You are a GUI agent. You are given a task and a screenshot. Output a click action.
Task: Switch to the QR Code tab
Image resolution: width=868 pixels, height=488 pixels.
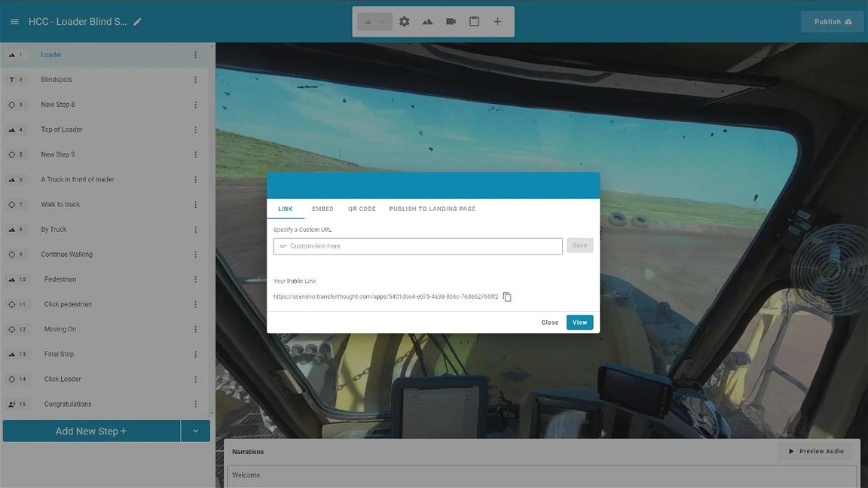click(362, 209)
